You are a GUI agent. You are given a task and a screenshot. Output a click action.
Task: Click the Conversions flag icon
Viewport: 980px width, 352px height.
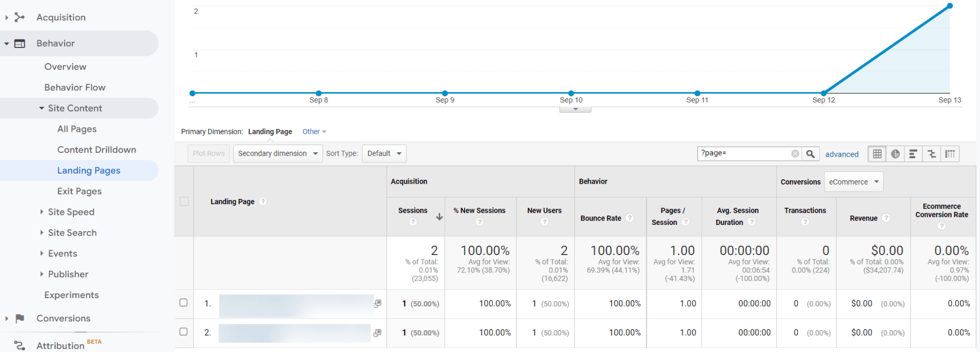pos(19,319)
